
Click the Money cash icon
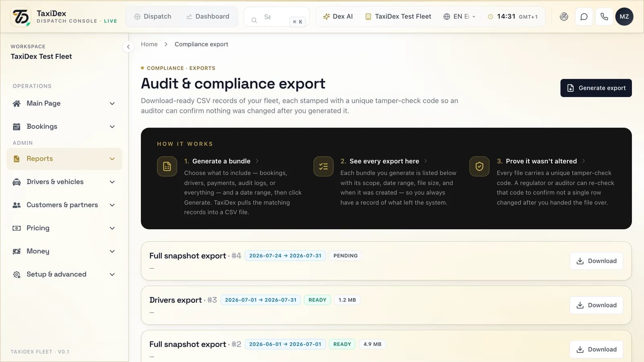coord(17,251)
